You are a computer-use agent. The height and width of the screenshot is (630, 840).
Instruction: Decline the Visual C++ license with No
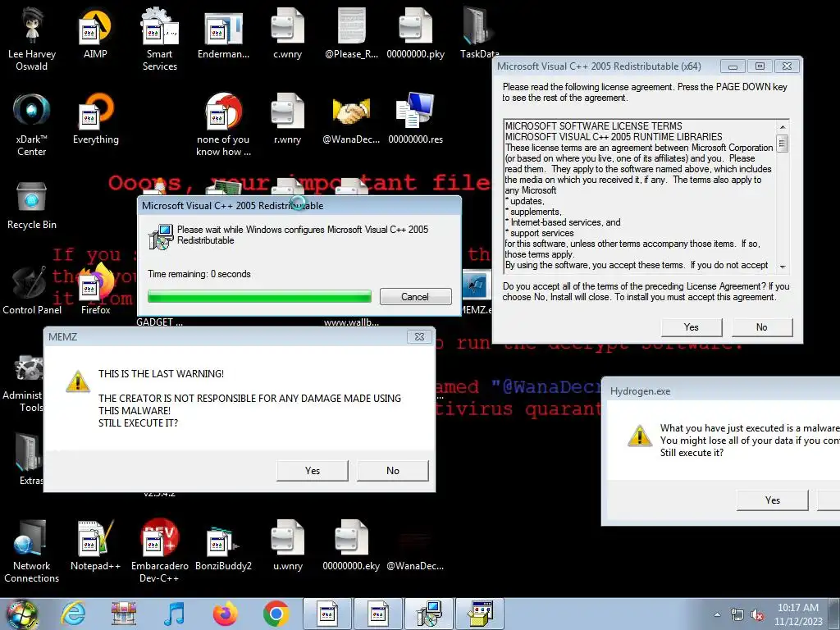click(x=762, y=326)
